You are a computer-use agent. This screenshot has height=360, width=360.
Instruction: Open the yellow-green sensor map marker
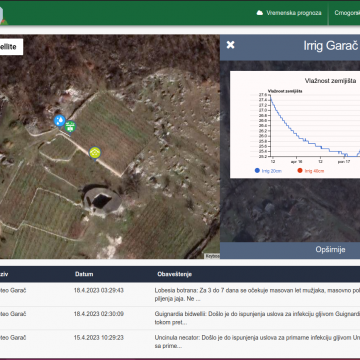95,153
